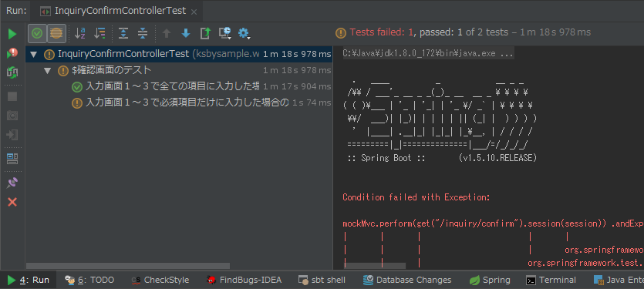The image size is (644, 289).
Task: Click 'Condition failed with Exception' text
Action: (x=416, y=197)
